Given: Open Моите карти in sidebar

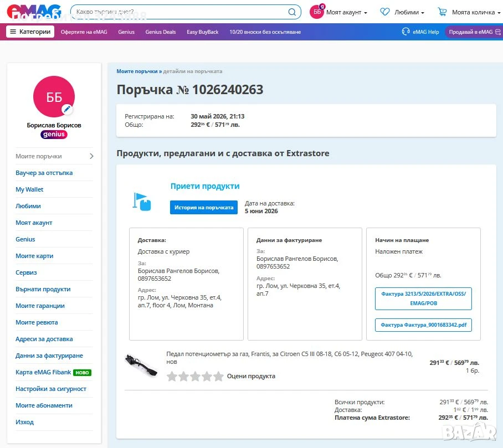Looking at the screenshot, I should (x=34, y=256).
